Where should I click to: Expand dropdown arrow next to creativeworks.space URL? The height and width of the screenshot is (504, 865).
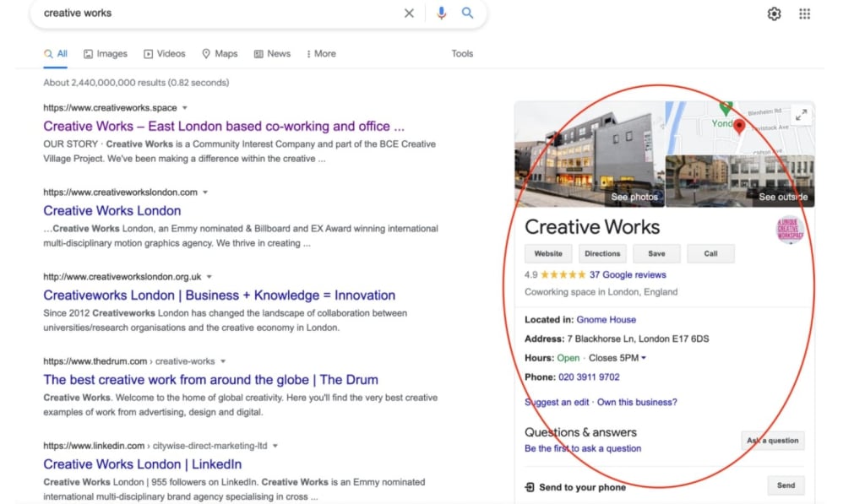(185, 108)
